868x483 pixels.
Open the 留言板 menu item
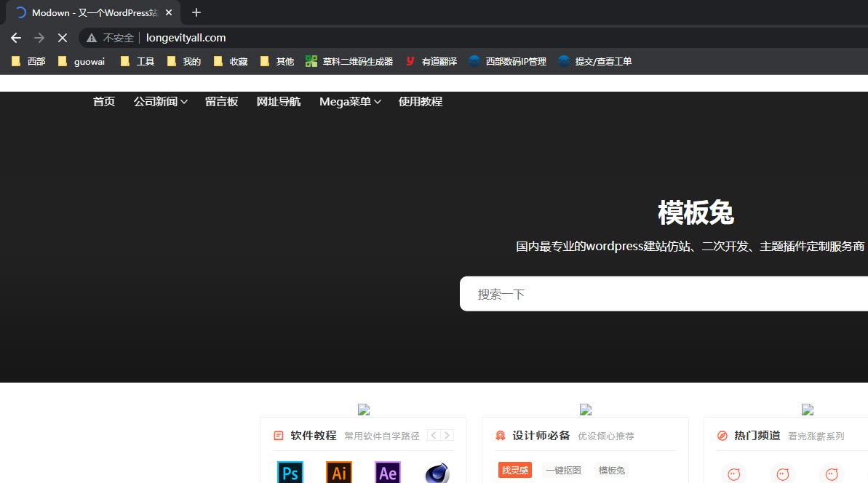[221, 101]
